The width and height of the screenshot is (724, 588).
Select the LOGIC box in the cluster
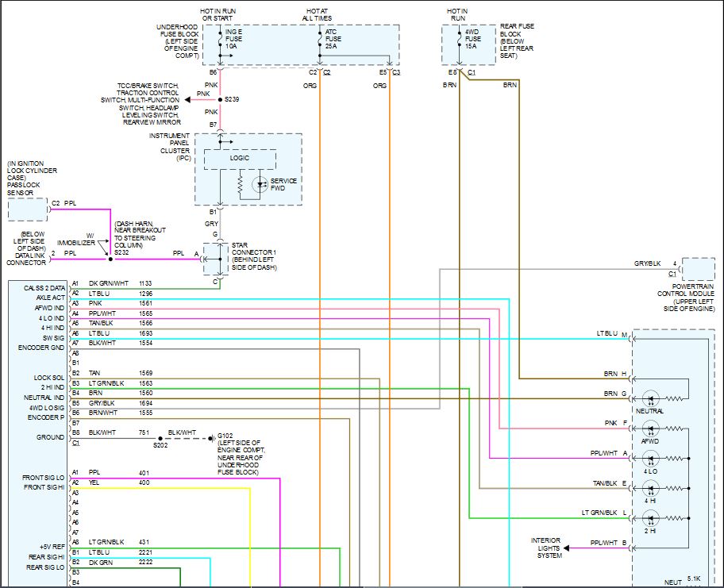240,159
